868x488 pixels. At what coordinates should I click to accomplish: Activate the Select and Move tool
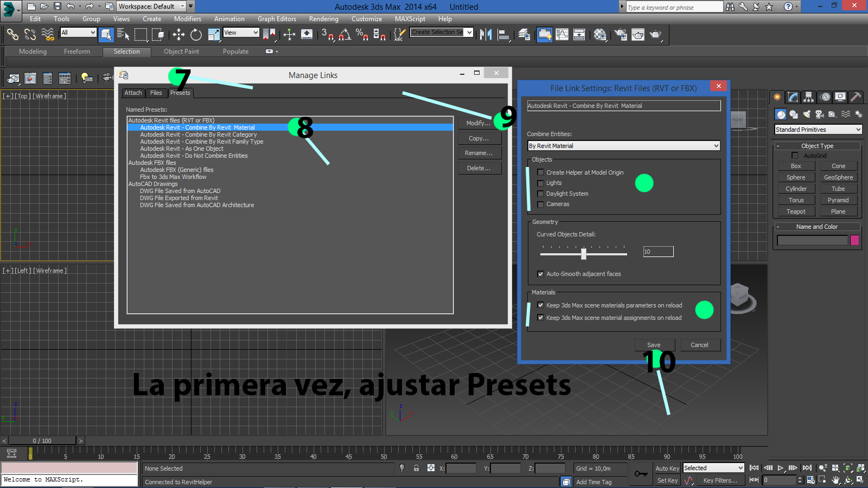pyautogui.click(x=178, y=35)
